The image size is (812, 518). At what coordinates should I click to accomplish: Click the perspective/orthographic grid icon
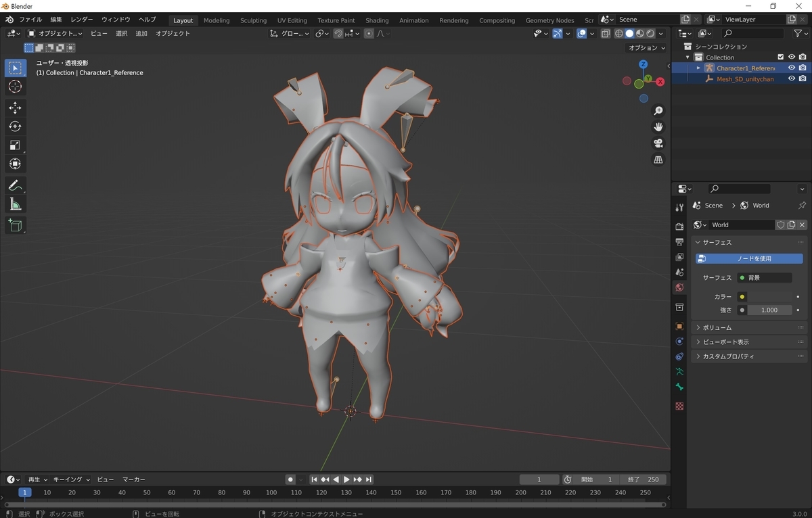coord(658,160)
